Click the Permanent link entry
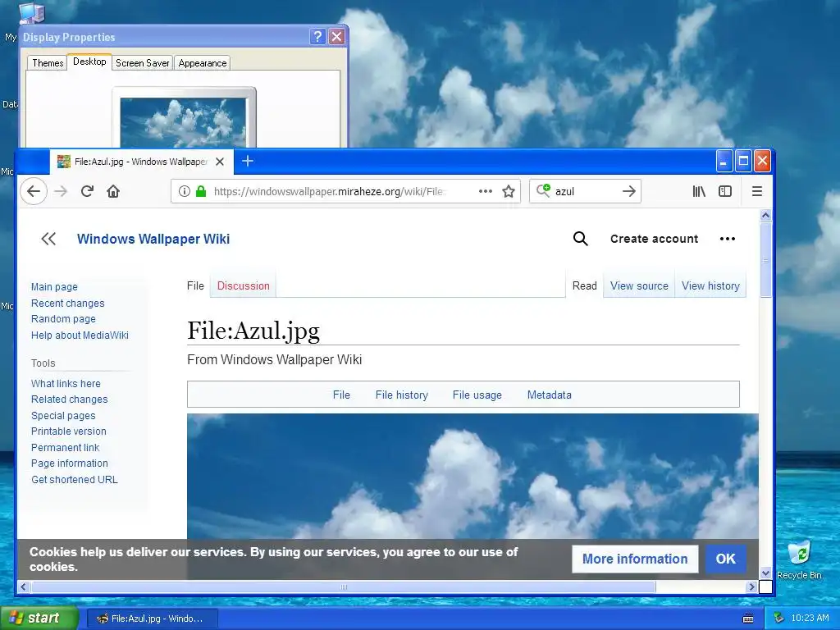 click(x=66, y=448)
